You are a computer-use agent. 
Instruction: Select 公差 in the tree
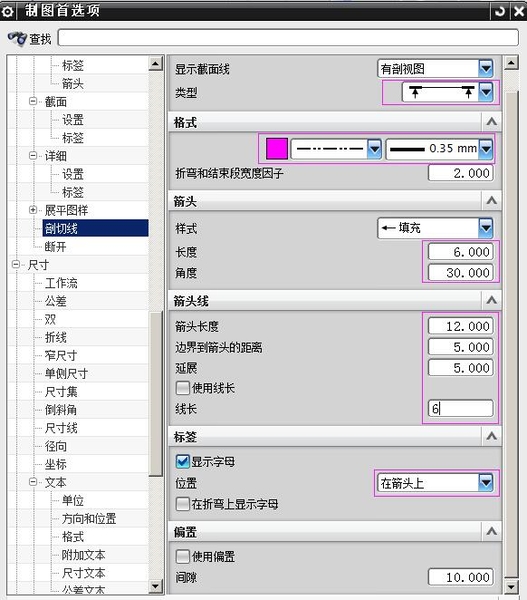[x=55, y=301]
